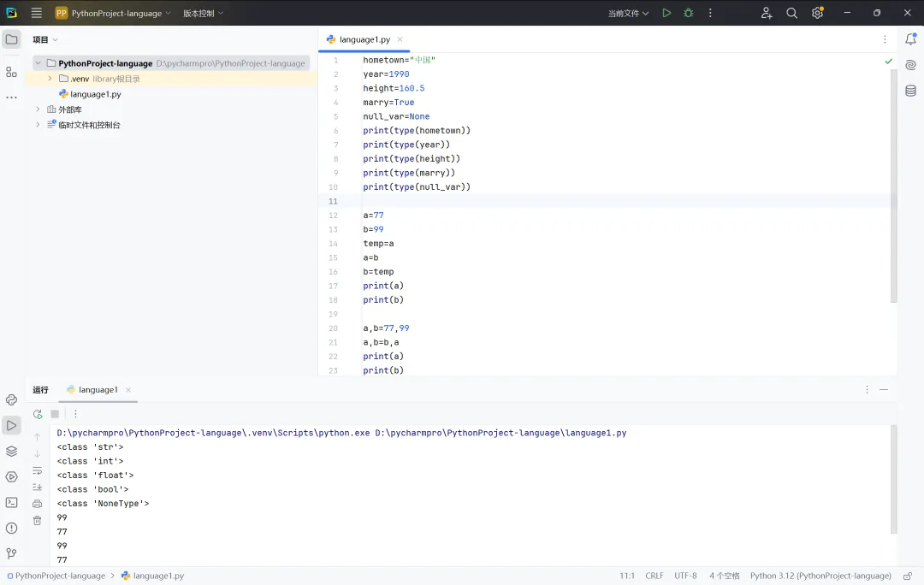Open line:column 11:1 status indicator

(627, 576)
